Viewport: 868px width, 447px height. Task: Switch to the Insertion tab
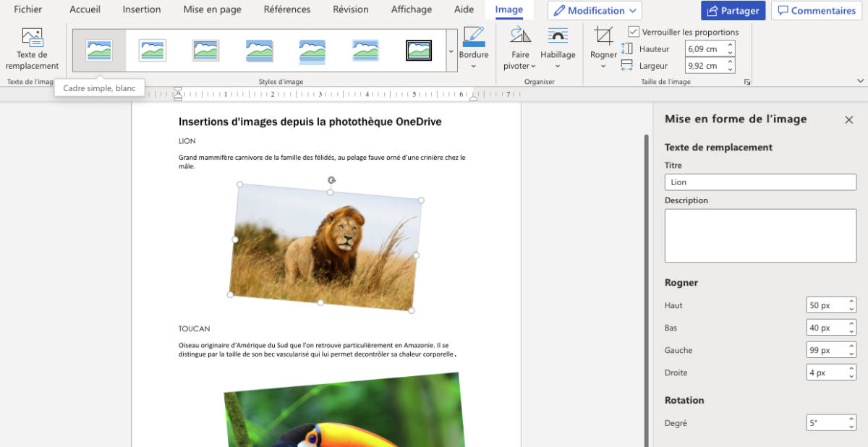coord(142,10)
